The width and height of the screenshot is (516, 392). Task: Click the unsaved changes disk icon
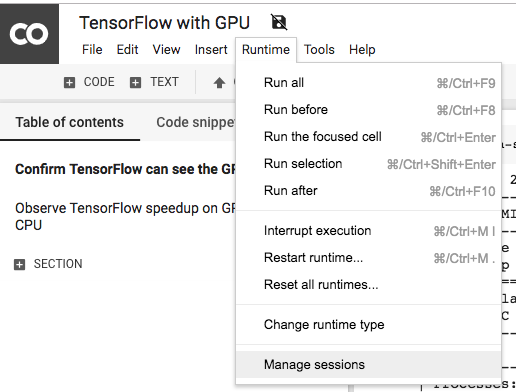click(x=279, y=22)
